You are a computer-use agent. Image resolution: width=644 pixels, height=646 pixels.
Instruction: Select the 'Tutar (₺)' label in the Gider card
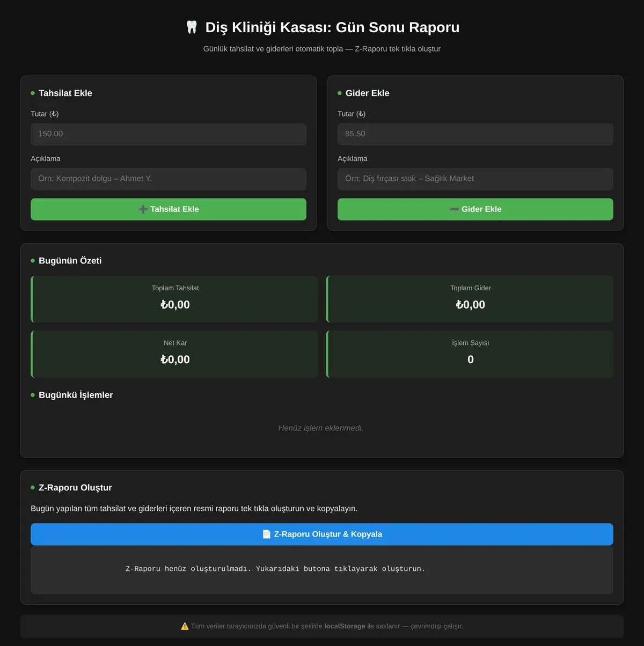tap(352, 114)
